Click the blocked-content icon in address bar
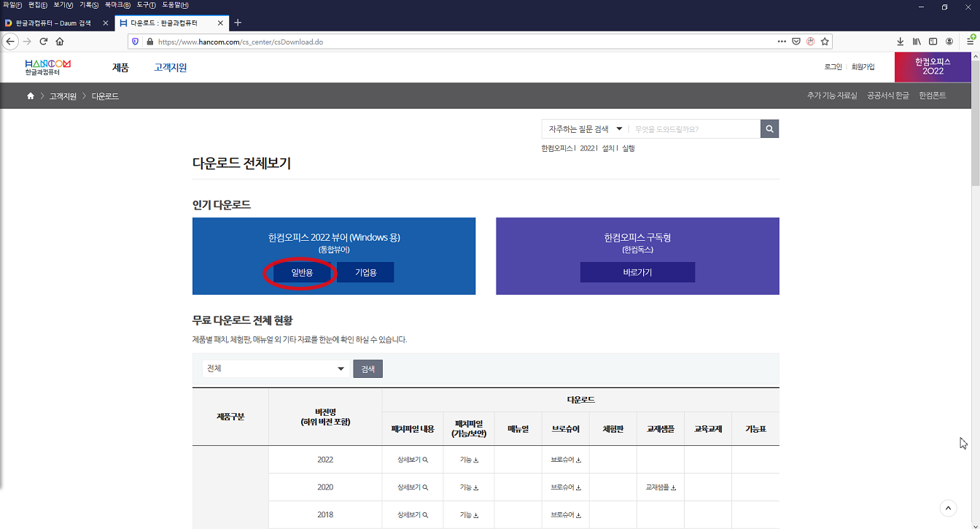Screen dimensions: 980x529 811,42
